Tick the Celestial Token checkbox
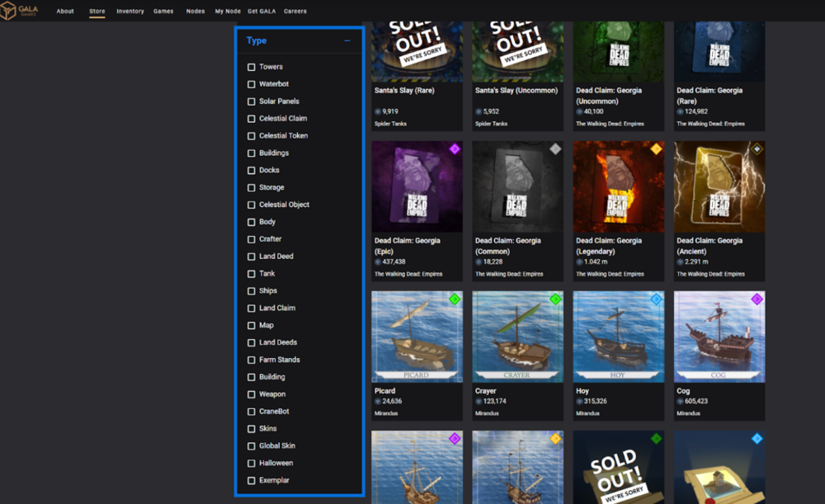The image size is (825, 504). [252, 136]
